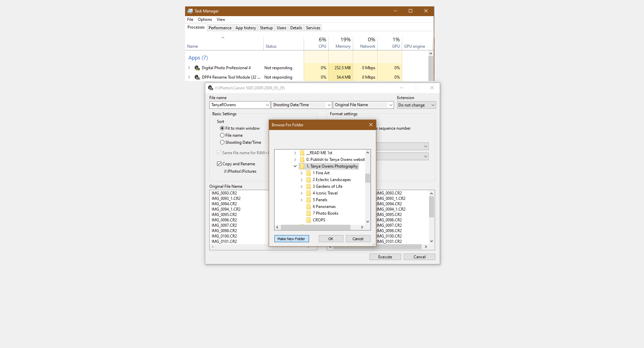
Task: Uncheck the Copy and Rename checkbox
Action: [219, 164]
